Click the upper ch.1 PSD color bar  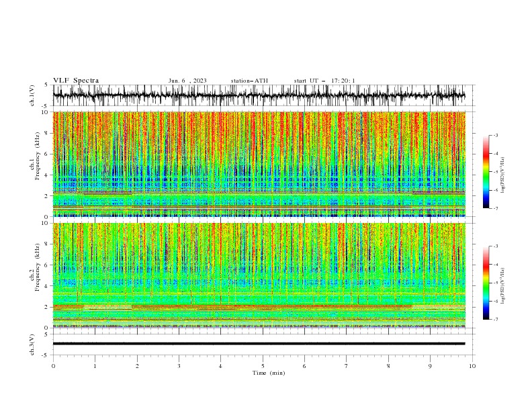coord(486,172)
